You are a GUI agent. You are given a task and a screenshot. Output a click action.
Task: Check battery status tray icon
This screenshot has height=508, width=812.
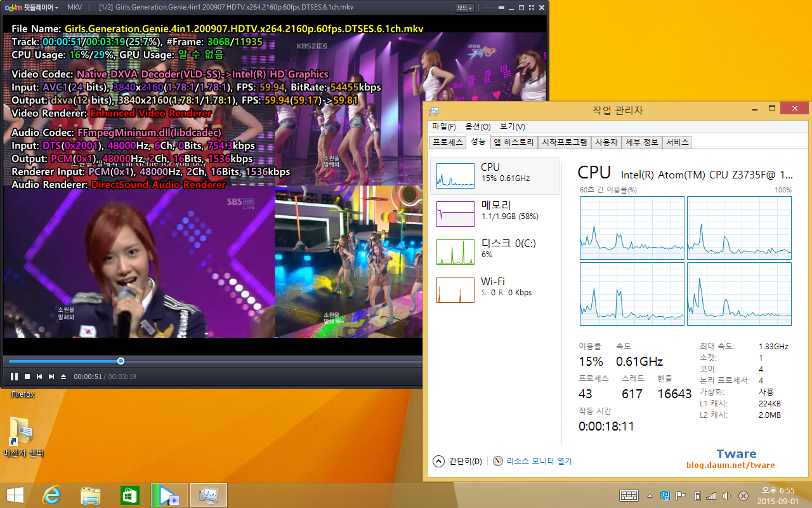click(x=697, y=495)
